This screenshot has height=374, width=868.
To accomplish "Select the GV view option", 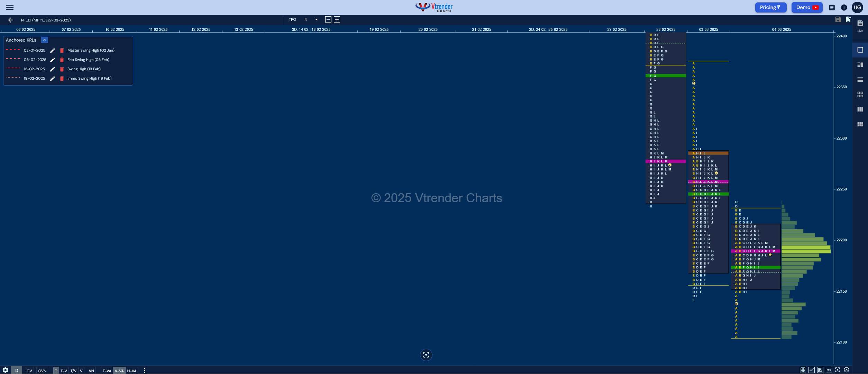I will tap(29, 370).
